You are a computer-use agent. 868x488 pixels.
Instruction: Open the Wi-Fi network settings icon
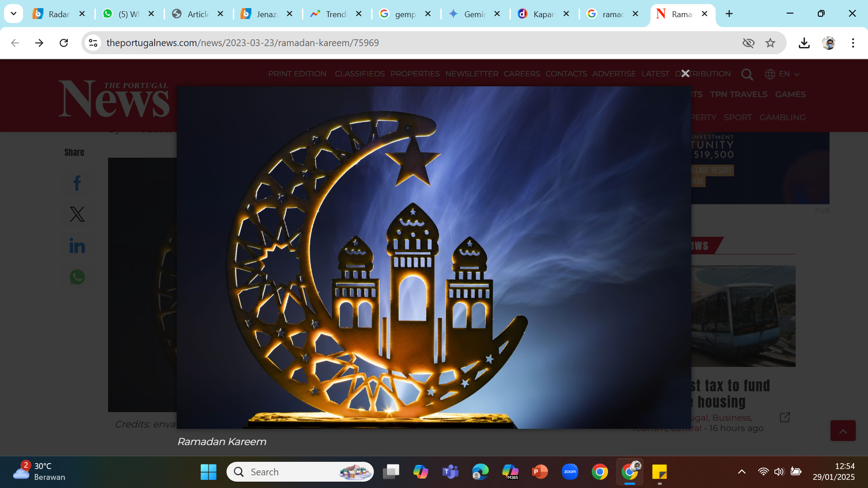click(763, 472)
